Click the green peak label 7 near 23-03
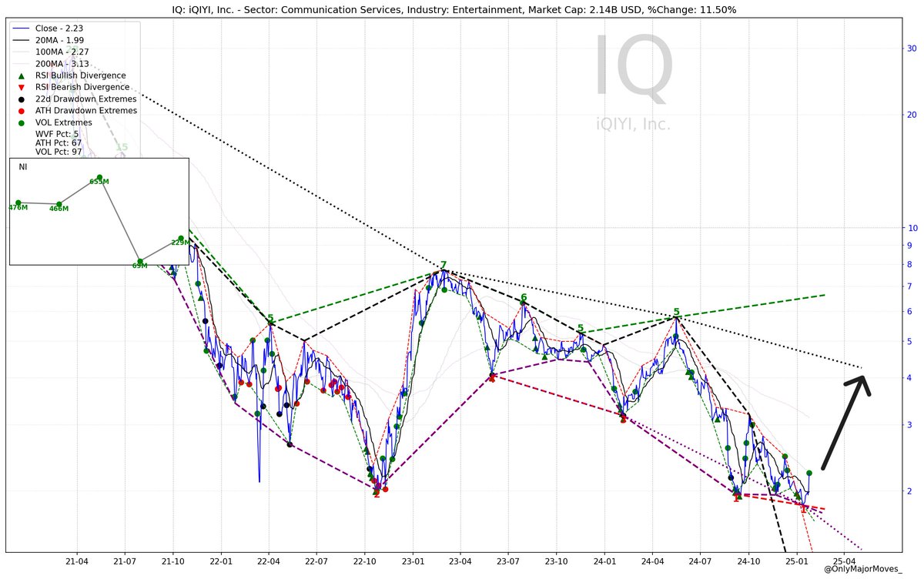This screenshot has width=924, height=579. [x=444, y=265]
